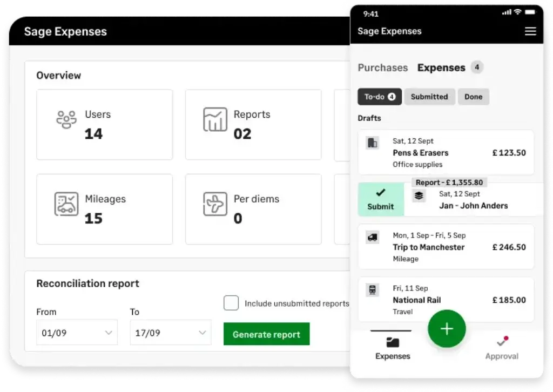The image size is (553, 392).
Task: Enable Include unsubmitted reports checkbox
Action: (x=231, y=303)
